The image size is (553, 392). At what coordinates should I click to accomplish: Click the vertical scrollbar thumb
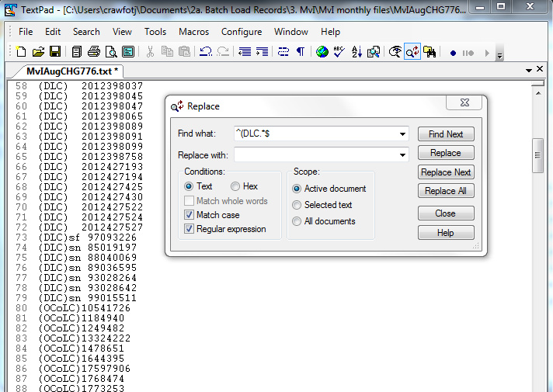coord(537,155)
